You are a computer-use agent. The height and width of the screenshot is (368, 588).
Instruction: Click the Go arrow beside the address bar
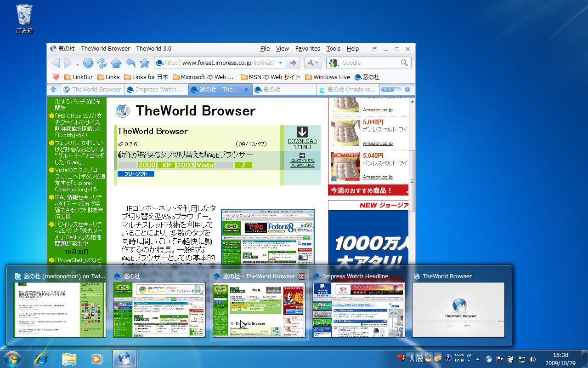tap(293, 63)
